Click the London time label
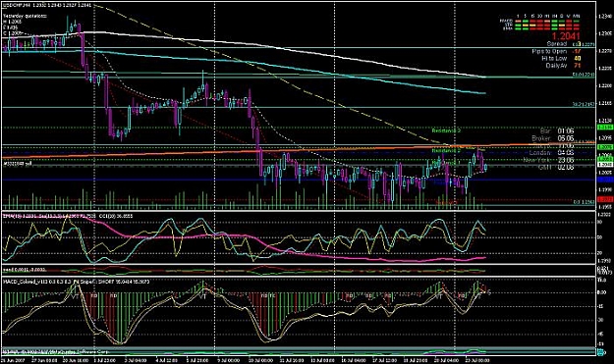This screenshot has width=614, height=364. point(540,153)
